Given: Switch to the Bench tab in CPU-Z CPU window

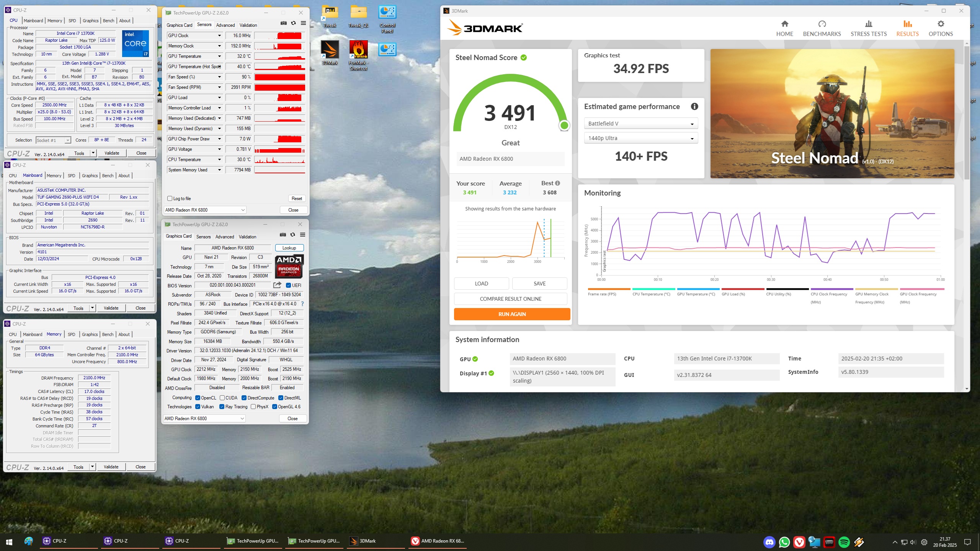Looking at the screenshot, I should coord(108,21).
